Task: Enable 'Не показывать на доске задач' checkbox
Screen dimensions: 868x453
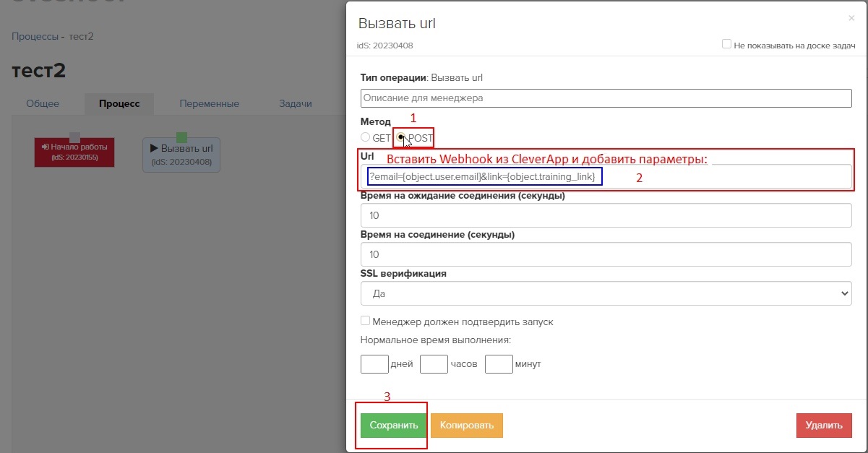Action: (x=727, y=44)
